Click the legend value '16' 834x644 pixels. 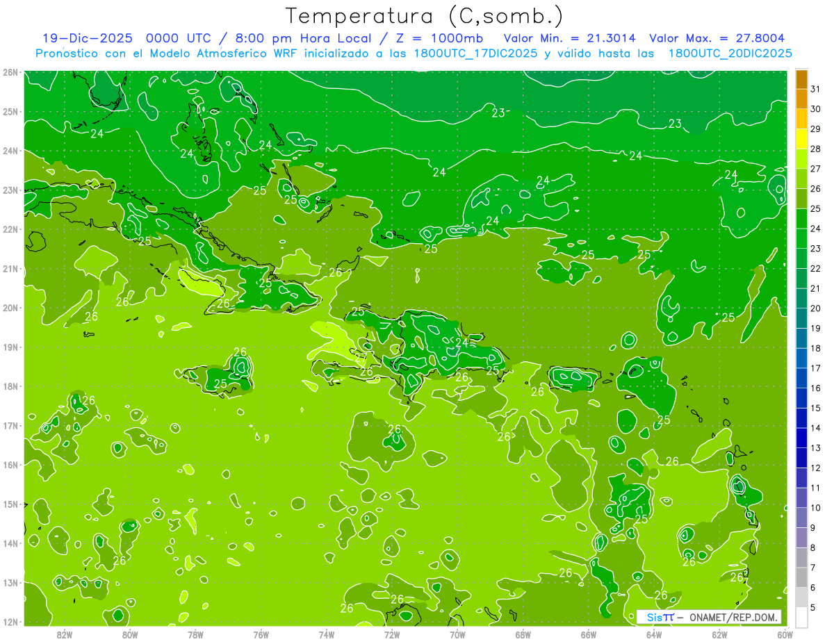816,388
